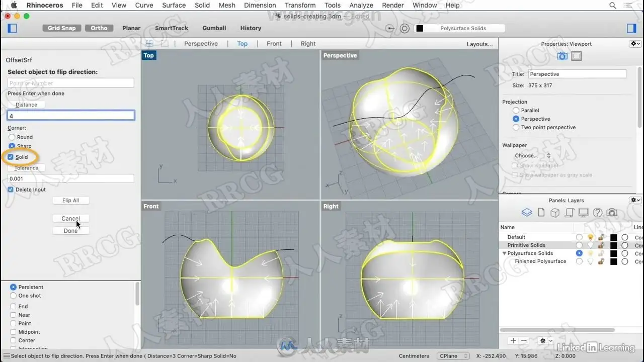Open the camera named-views panel icon
The image size is (644, 362).
(612, 213)
